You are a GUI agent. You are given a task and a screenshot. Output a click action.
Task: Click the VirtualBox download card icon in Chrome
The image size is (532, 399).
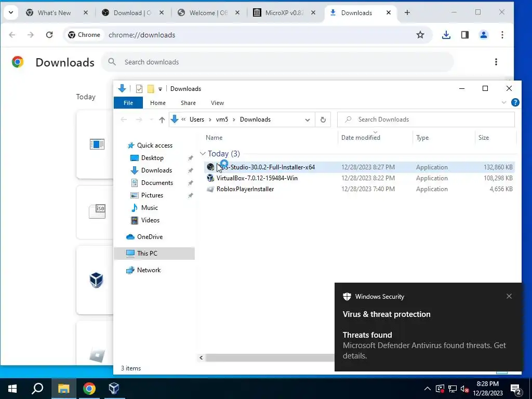pos(96,280)
